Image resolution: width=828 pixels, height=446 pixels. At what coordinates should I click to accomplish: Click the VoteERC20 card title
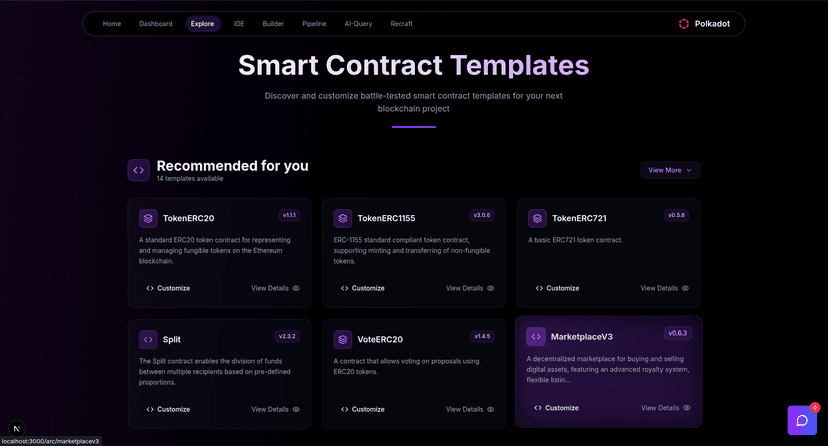coord(380,339)
